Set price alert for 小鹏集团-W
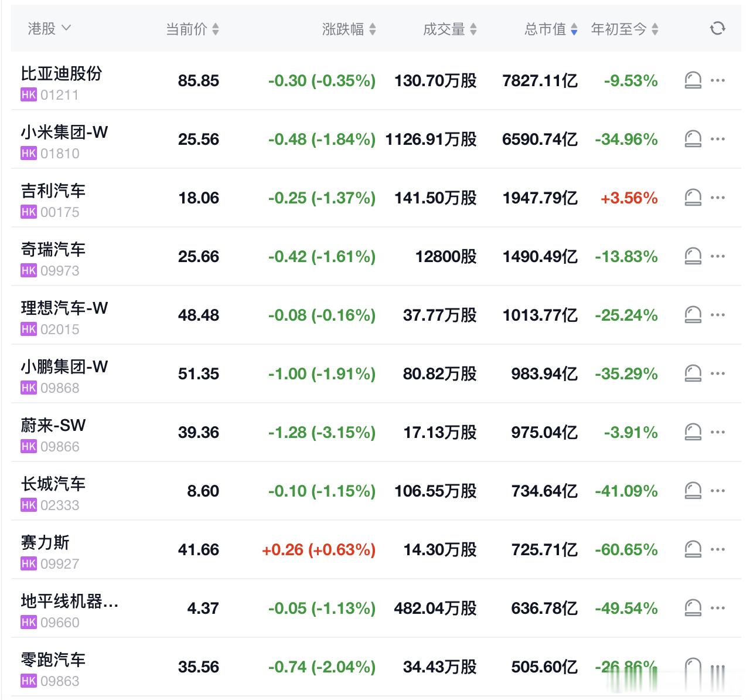This screenshot has width=750, height=700. point(693,373)
